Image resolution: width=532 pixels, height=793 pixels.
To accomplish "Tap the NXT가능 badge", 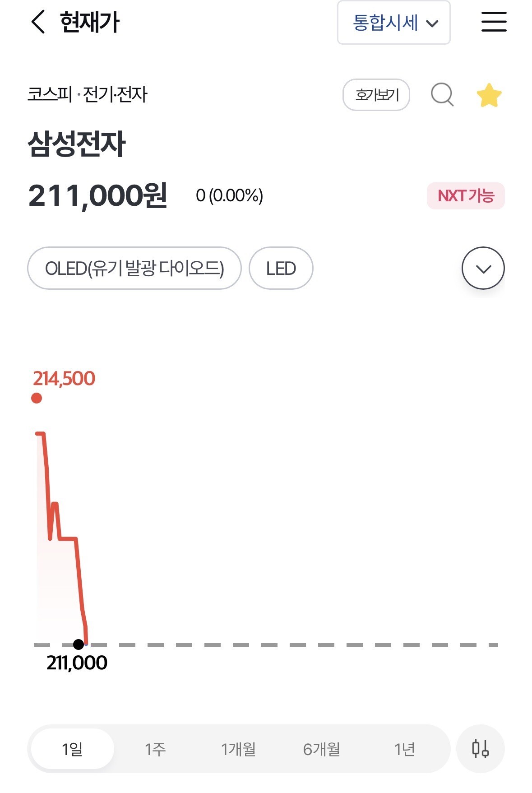I will point(466,196).
